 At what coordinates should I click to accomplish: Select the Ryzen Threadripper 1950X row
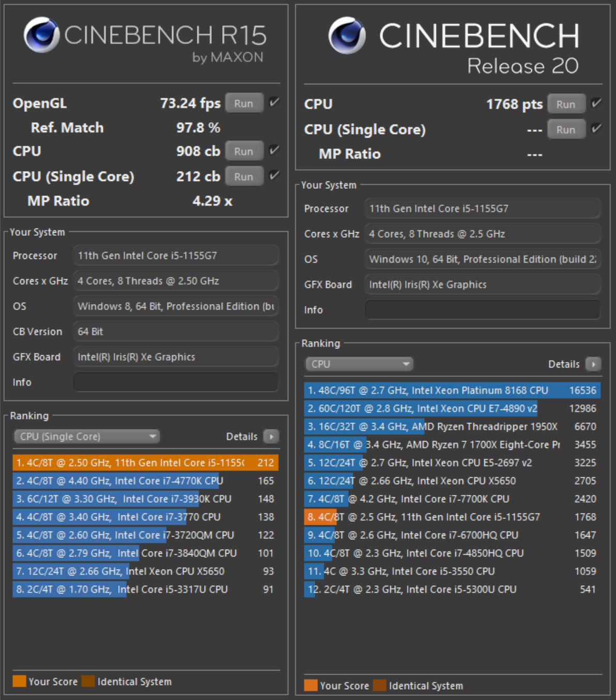pos(452,427)
